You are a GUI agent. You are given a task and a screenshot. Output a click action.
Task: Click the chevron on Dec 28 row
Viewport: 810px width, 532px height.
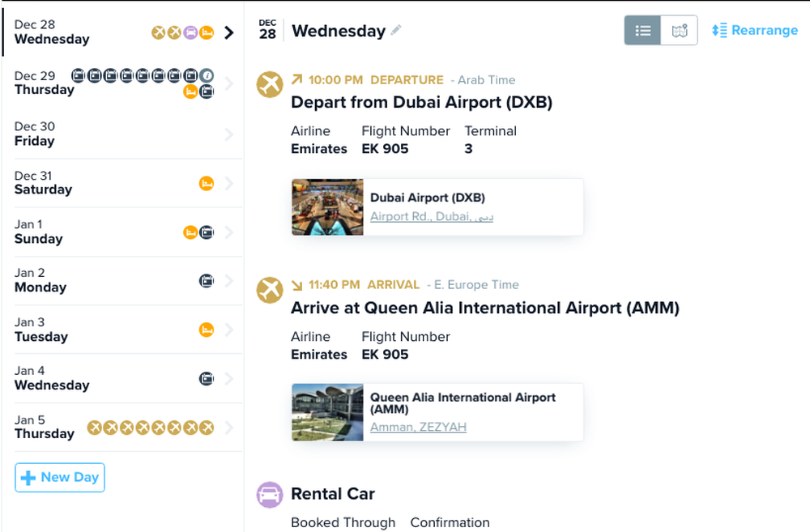(x=229, y=32)
